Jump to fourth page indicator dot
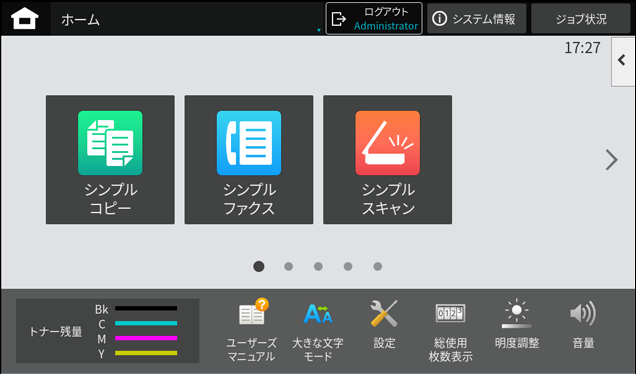 [x=348, y=267]
